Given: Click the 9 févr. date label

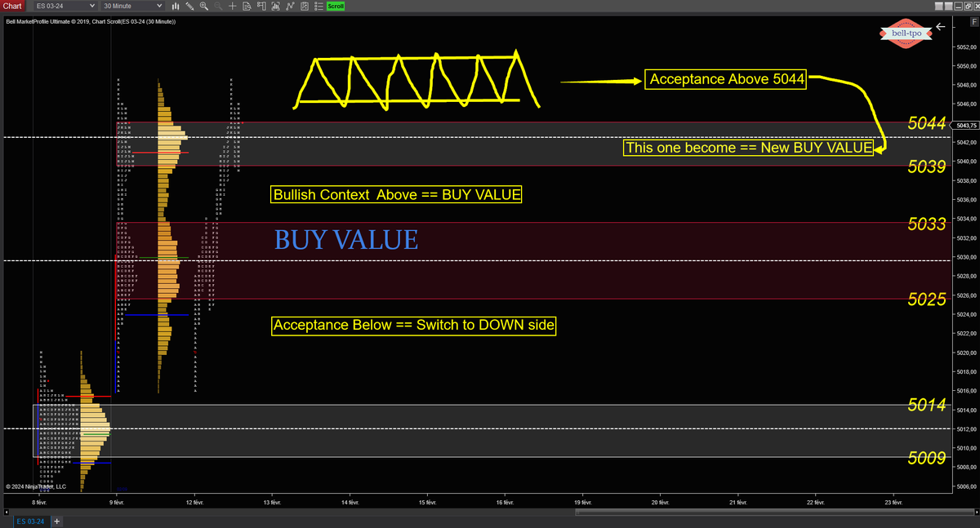Looking at the screenshot, I should pyautogui.click(x=118, y=503).
